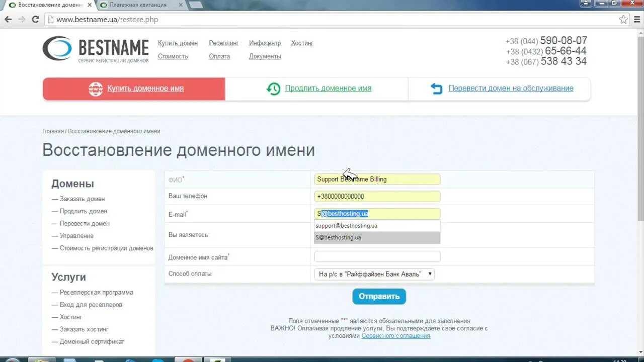The image size is (644, 362).
Task: Click the 'Способ оплаты' form label
Action: 190,274
